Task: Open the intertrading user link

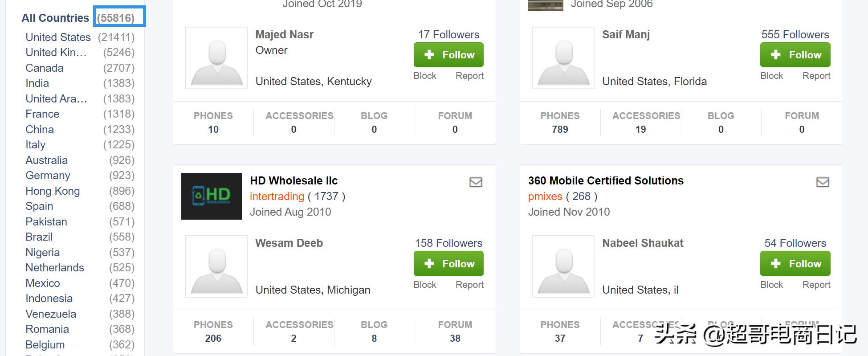Action: coord(277,196)
